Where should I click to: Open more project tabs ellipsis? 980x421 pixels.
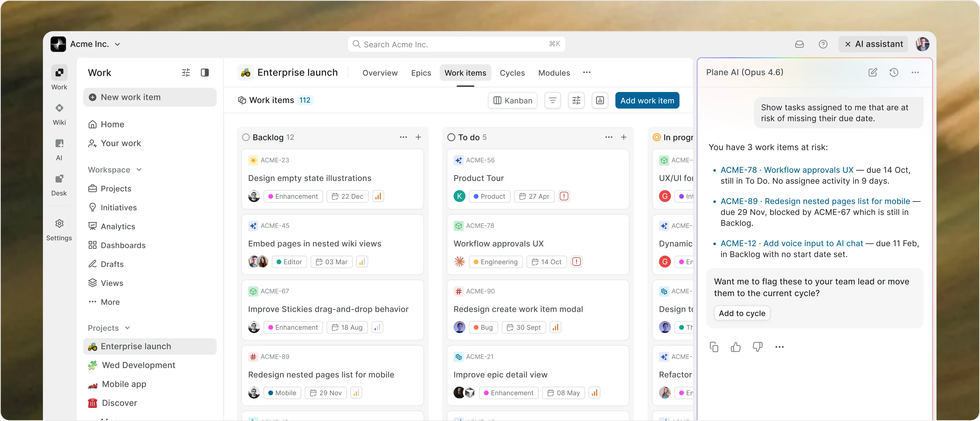tap(587, 72)
